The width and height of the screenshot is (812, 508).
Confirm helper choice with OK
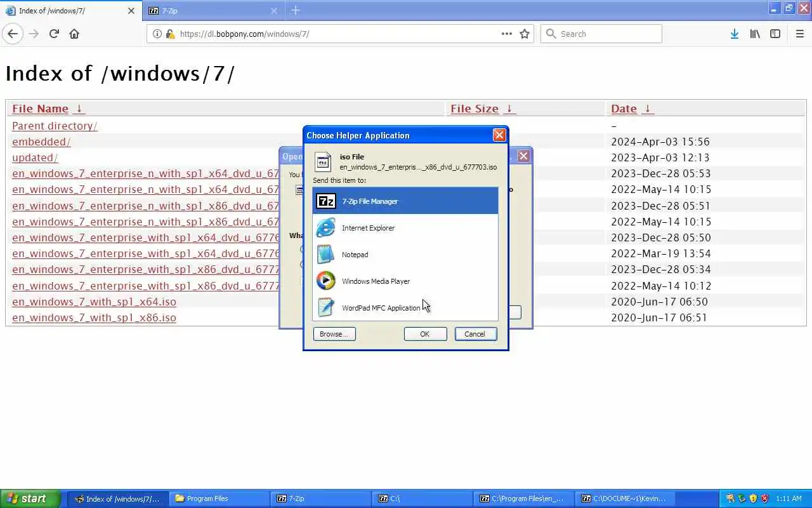(x=425, y=334)
